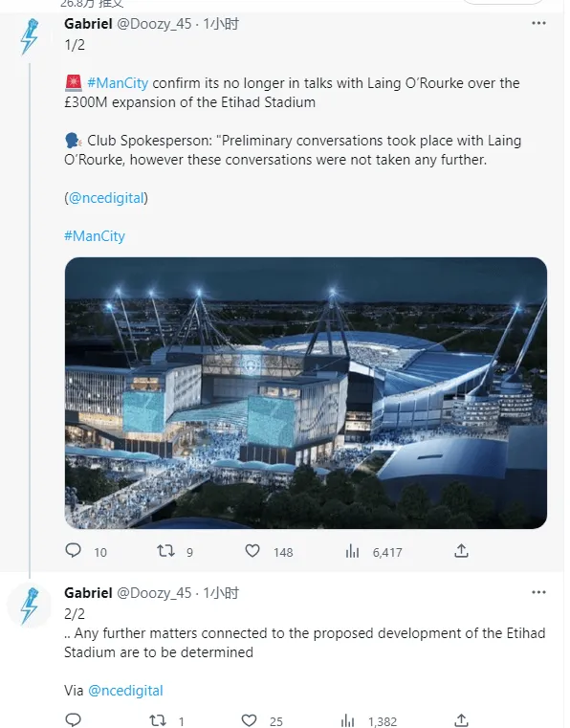The image size is (570, 728).
Task: Like the second tweet with 25 likes
Action: pos(250,720)
